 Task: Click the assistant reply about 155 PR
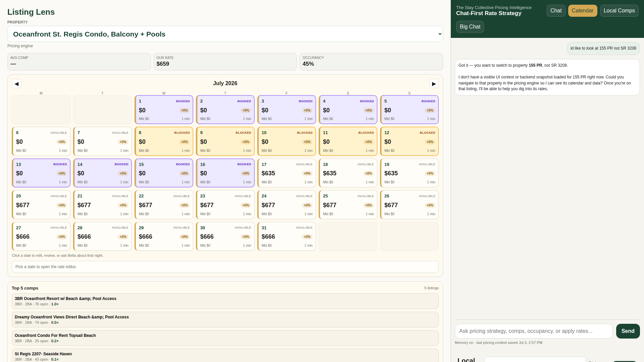click(547, 77)
